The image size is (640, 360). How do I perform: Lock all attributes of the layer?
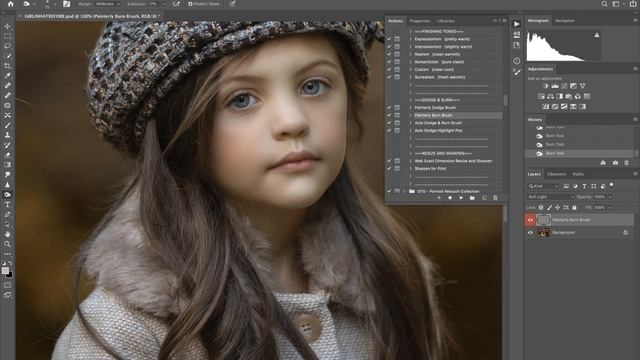[x=574, y=207]
